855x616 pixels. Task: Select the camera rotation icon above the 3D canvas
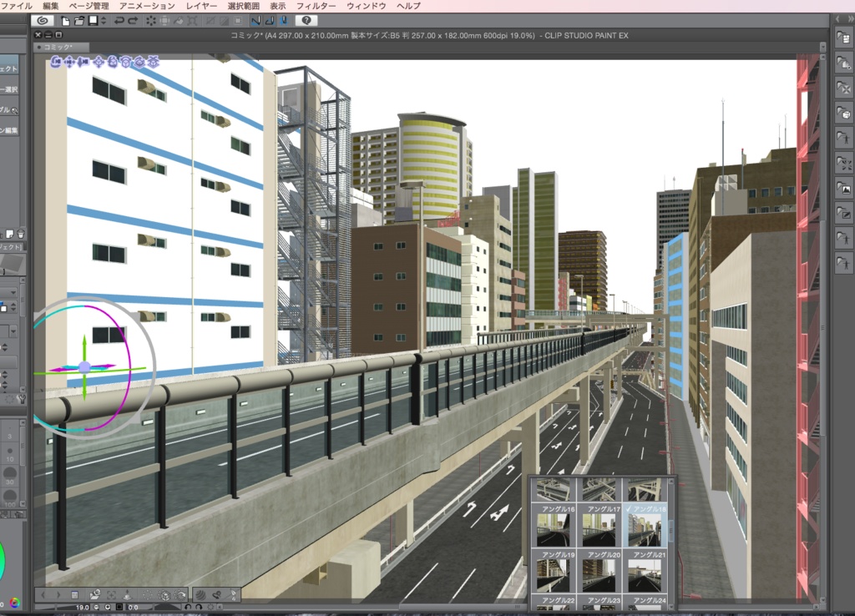point(55,62)
